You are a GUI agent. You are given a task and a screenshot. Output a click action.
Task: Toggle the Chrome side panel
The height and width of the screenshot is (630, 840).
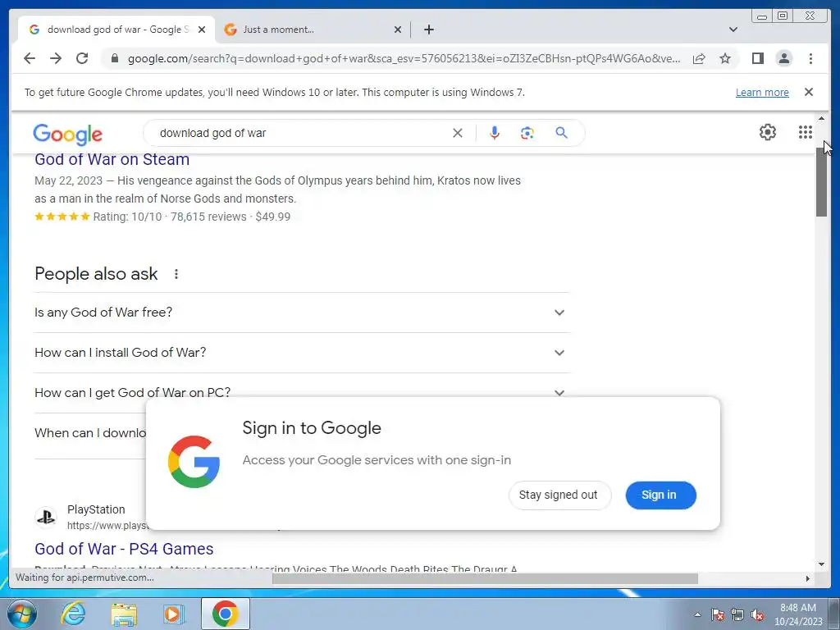coord(757,58)
